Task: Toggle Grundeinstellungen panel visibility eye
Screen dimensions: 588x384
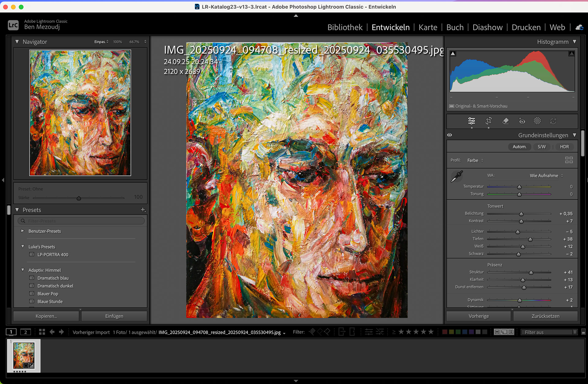Action: (450, 135)
